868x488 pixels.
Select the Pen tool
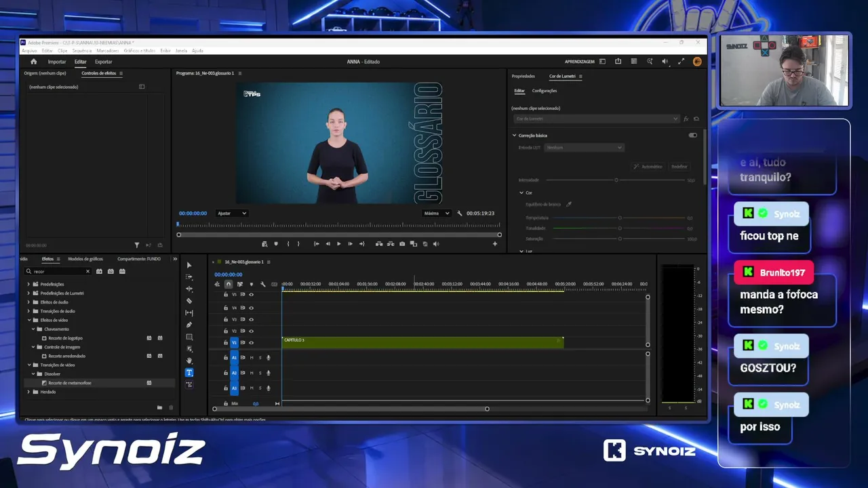[189, 325]
